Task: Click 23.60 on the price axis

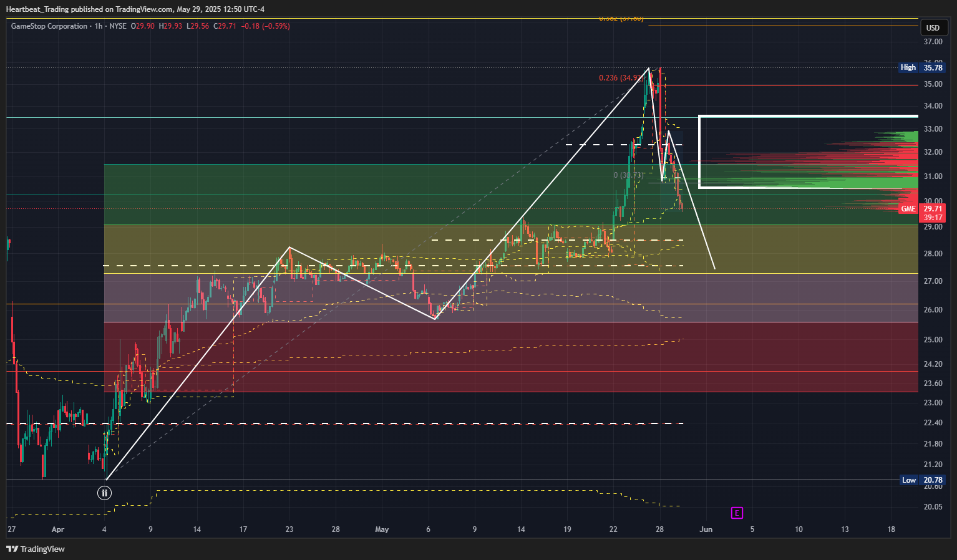Action: (x=933, y=384)
